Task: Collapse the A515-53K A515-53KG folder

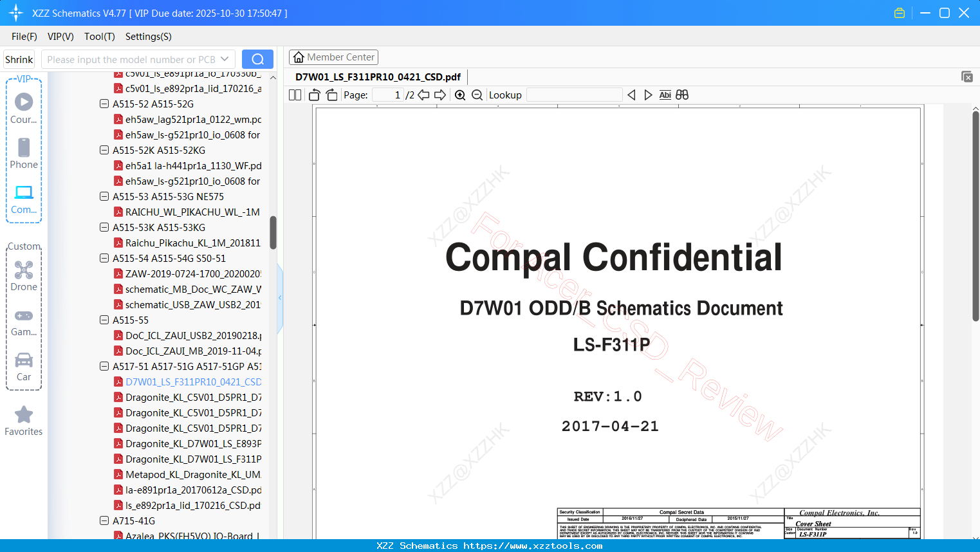Action: tap(104, 227)
